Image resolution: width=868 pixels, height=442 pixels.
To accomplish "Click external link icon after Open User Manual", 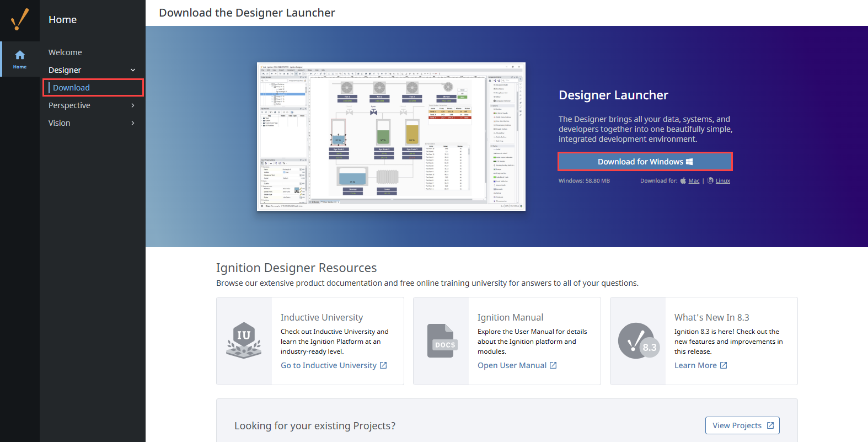I will [x=553, y=365].
